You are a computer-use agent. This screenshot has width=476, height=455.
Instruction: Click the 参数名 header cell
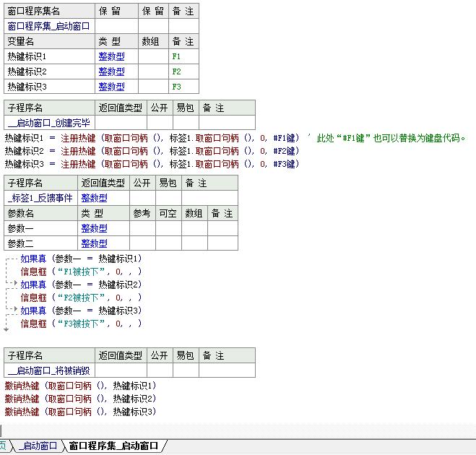40,213
